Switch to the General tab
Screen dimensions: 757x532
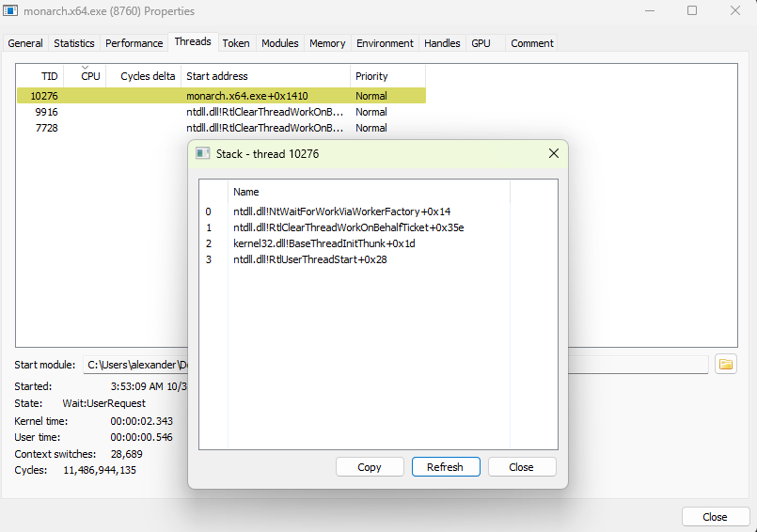pos(25,43)
